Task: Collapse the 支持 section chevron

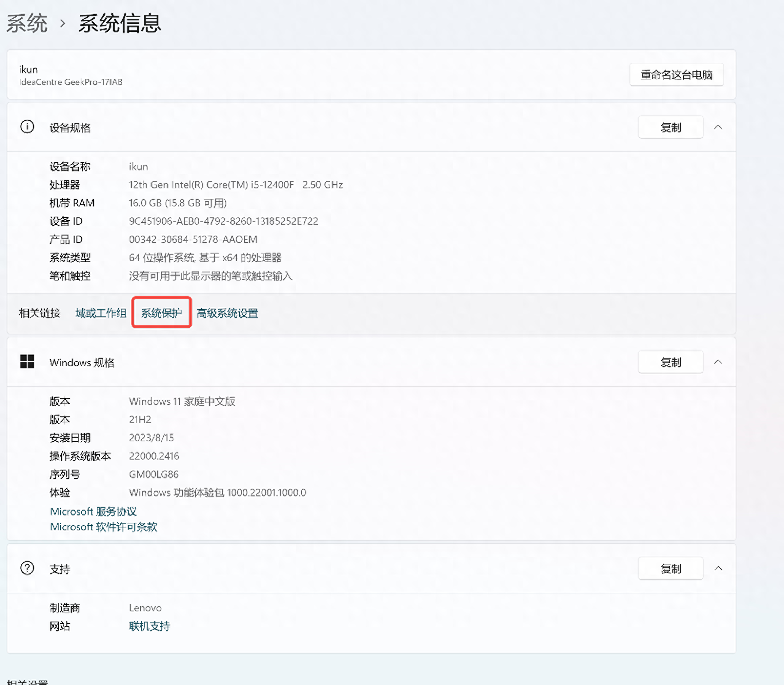Action: (x=718, y=568)
